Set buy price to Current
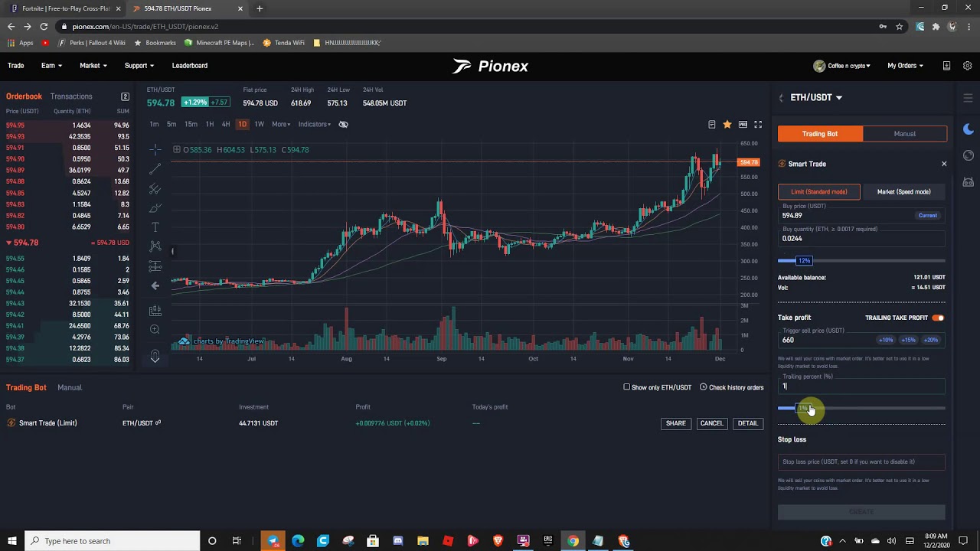 click(x=927, y=216)
